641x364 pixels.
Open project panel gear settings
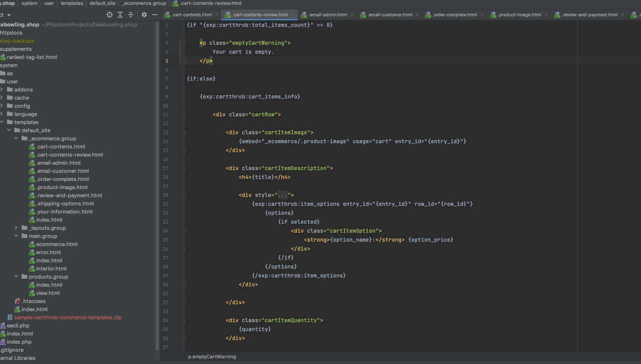coord(144,15)
